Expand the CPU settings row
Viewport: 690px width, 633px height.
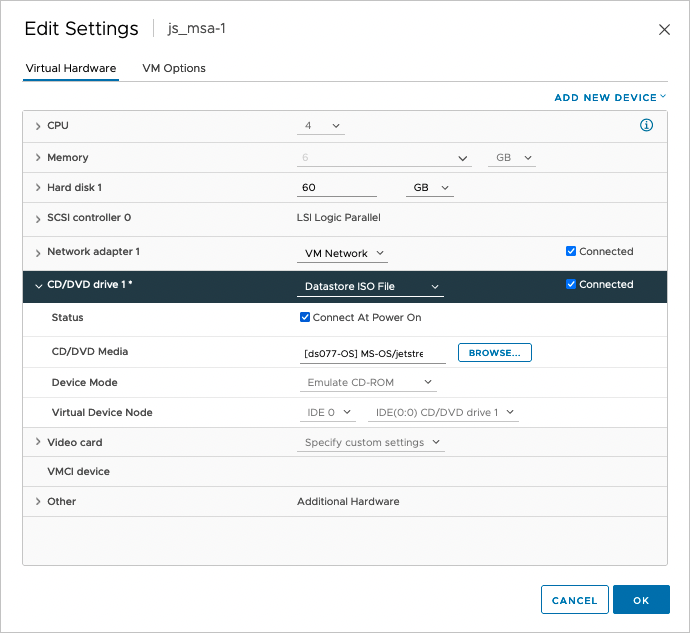38,126
